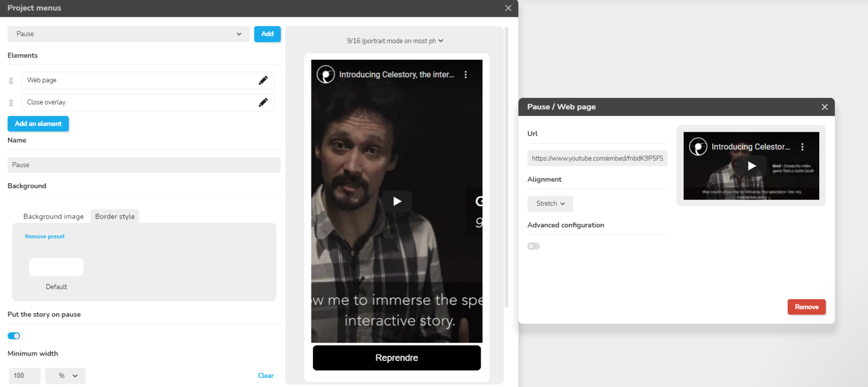Play the video in the portrait preview

(x=397, y=201)
